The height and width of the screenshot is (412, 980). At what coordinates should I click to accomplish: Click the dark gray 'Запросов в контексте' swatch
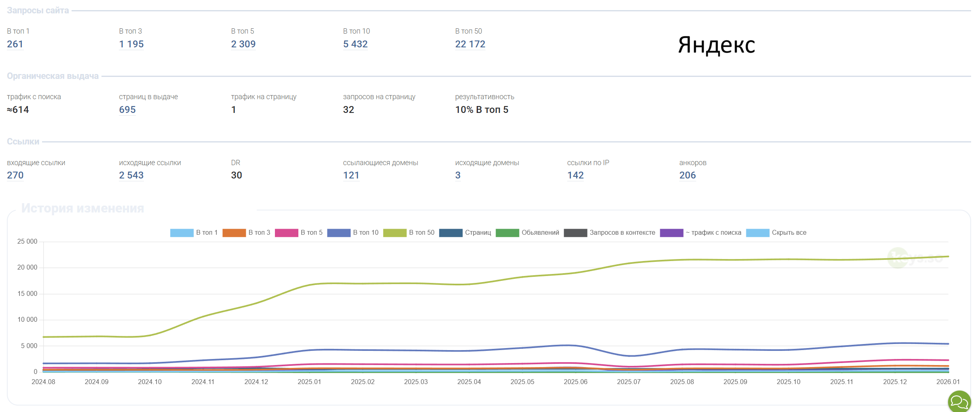575,233
